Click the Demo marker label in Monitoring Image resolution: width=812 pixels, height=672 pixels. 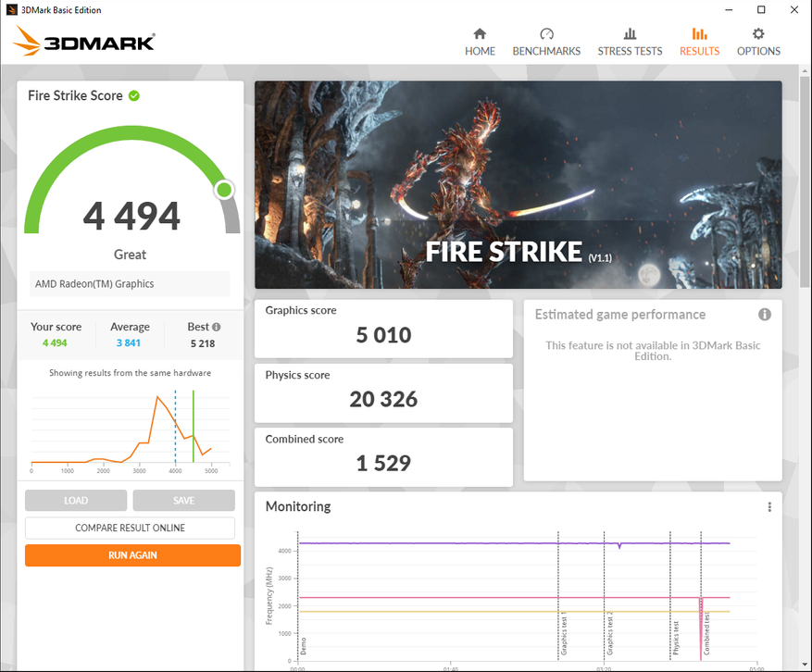pyautogui.click(x=303, y=646)
